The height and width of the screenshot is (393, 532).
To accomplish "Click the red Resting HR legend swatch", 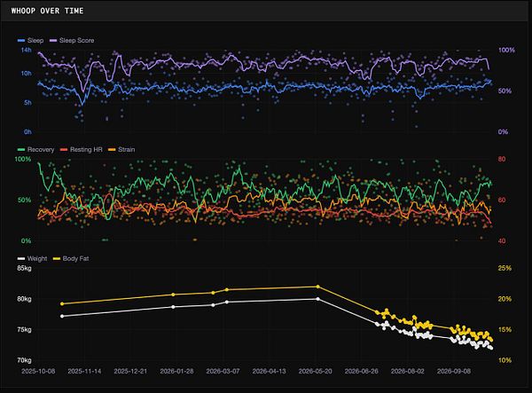I will pos(64,150).
